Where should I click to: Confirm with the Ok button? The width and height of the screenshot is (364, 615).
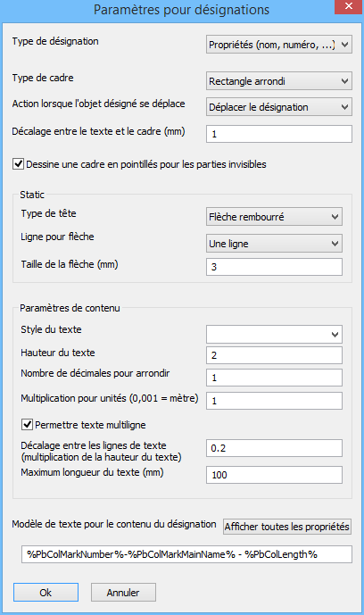point(45,593)
